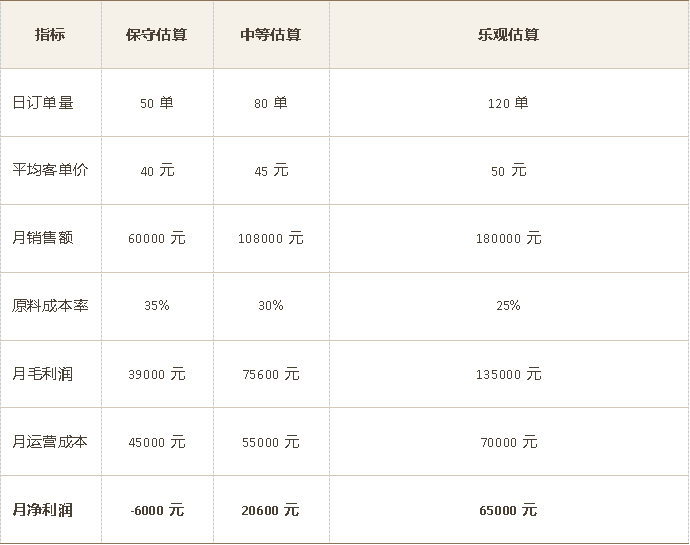Image resolution: width=690 pixels, height=545 pixels.
Task: Click the 中等估算 header cell
Action: (270, 34)
